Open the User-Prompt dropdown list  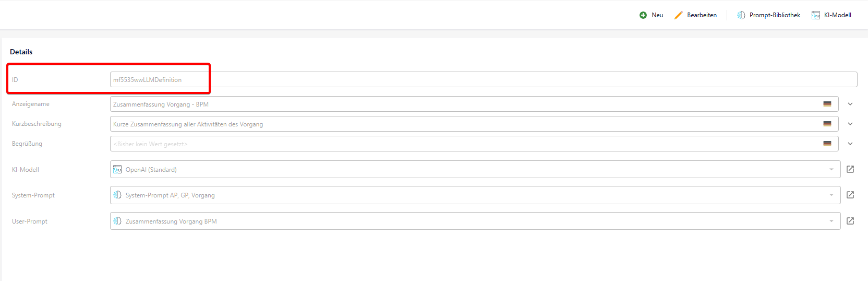tap(831, 221)
